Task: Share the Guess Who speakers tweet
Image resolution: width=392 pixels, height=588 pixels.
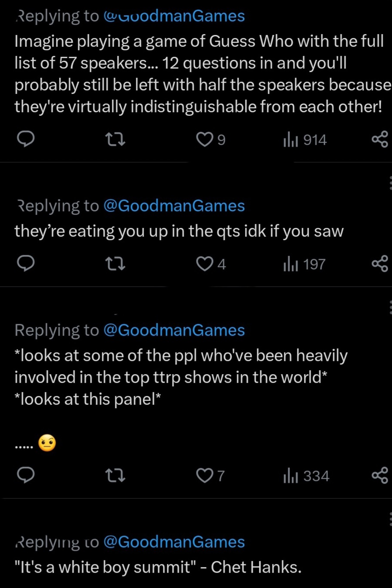Action: pyautogui.click(x=379, y=140)
